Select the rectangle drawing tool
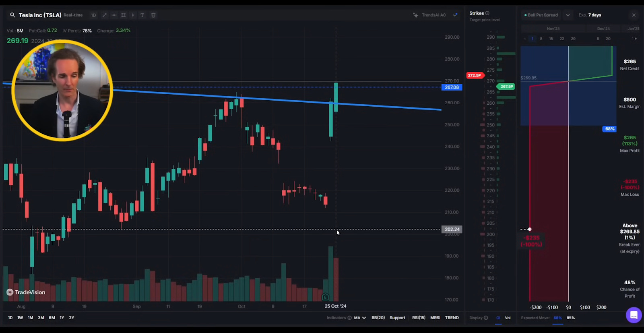Viewport: 644px width, 333px height. (x=124, y=15)
